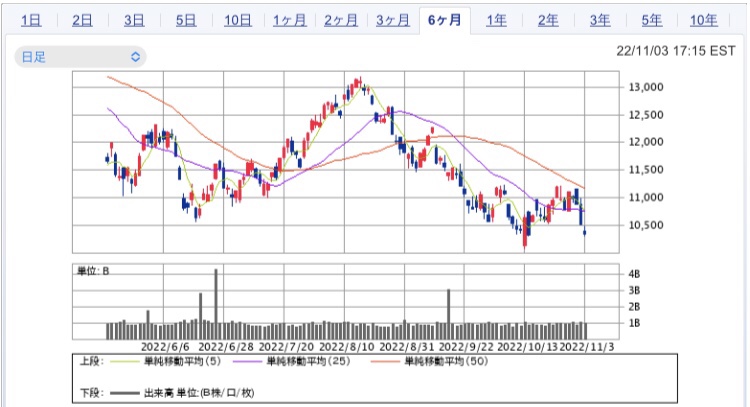Click the 2B volume axis label
Image resolution: width=750 pixels, height=407 pixels.
634,307
